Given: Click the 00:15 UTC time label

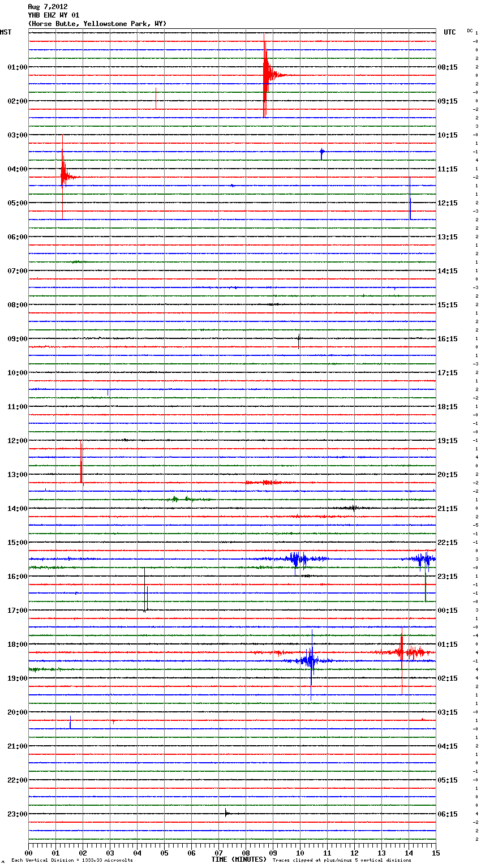Looking at the screenshot, I should [x=448, y=610].
